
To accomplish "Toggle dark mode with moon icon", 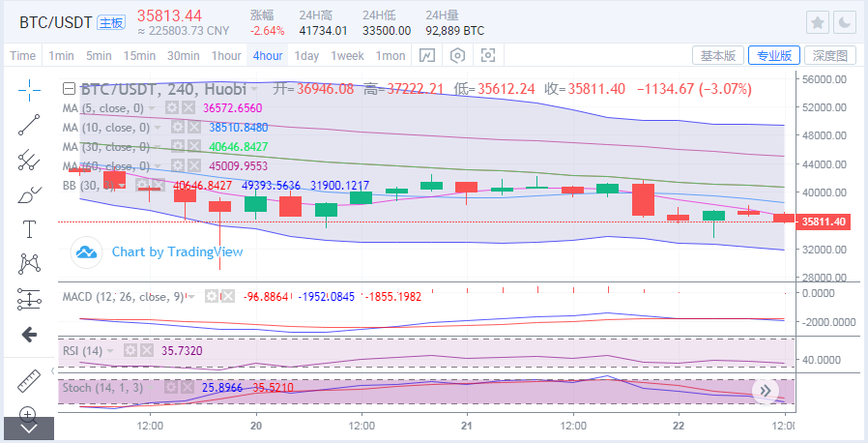I will tap(844, 22).
